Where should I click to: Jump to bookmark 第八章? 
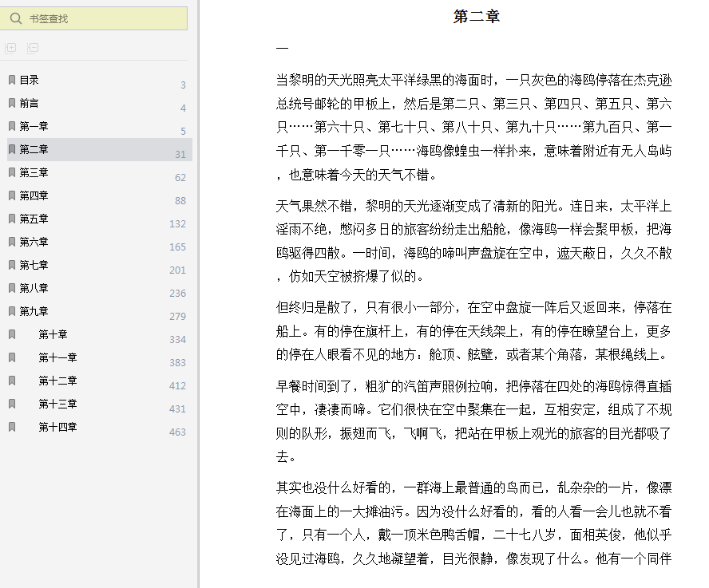click(34, 288)
